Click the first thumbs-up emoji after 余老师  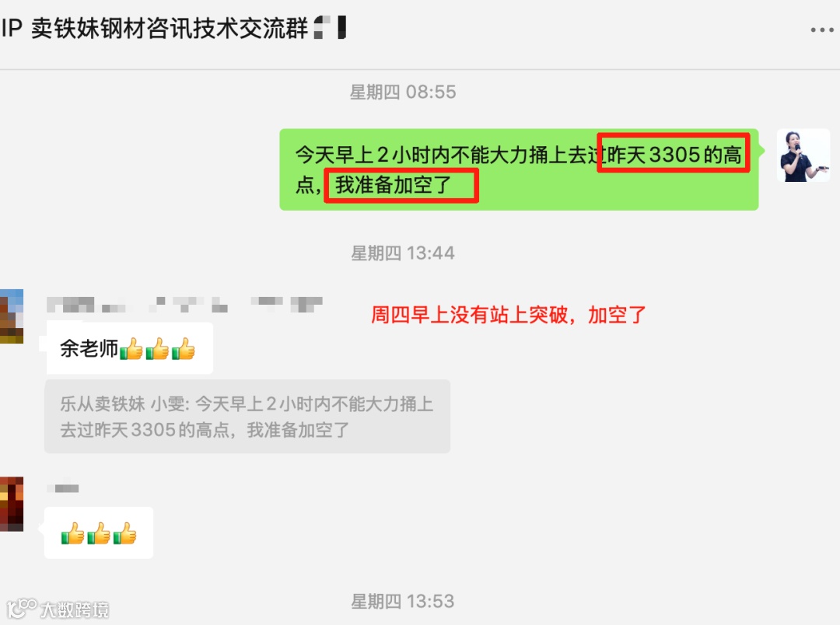[131, 349]
